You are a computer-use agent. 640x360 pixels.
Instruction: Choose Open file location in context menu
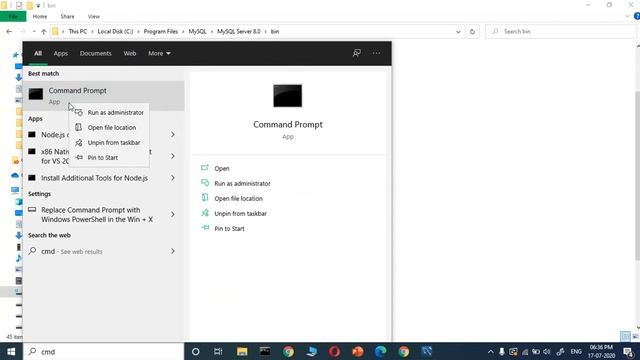109,127
